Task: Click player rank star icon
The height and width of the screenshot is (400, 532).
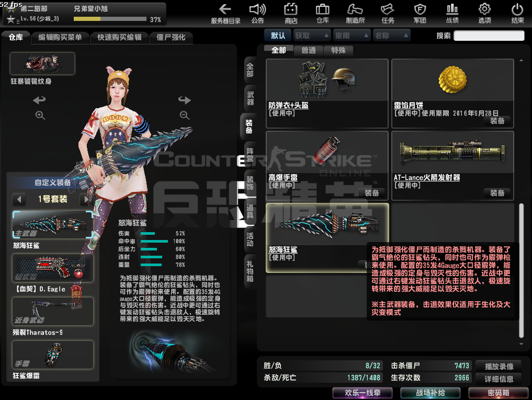Action: click(11, 19)
